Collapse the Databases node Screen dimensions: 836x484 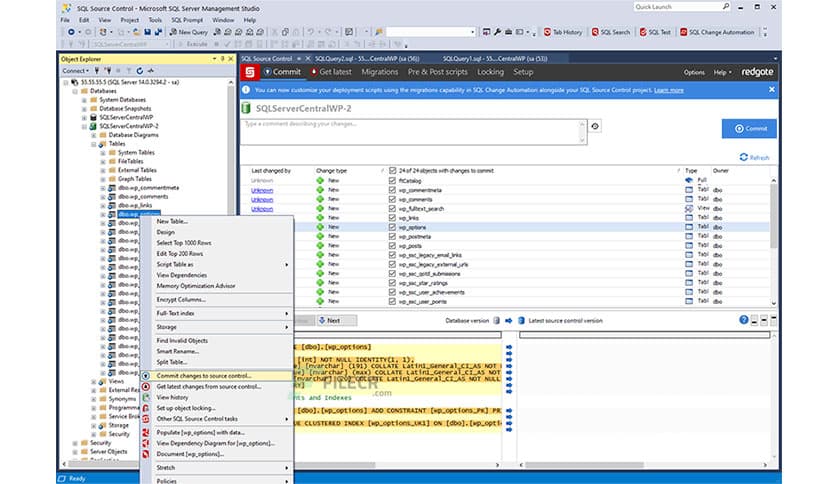[x=75, y=91]
